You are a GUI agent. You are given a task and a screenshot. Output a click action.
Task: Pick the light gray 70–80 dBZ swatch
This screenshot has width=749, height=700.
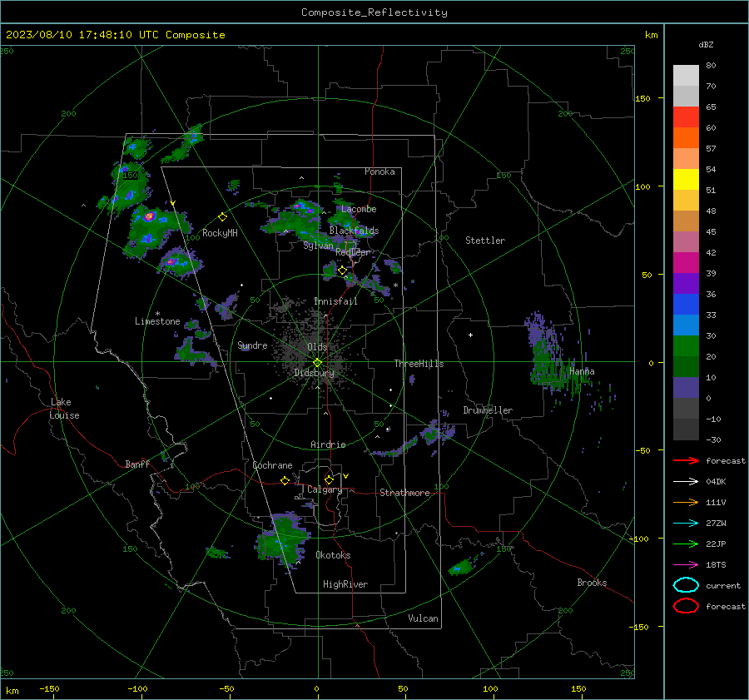686,76
